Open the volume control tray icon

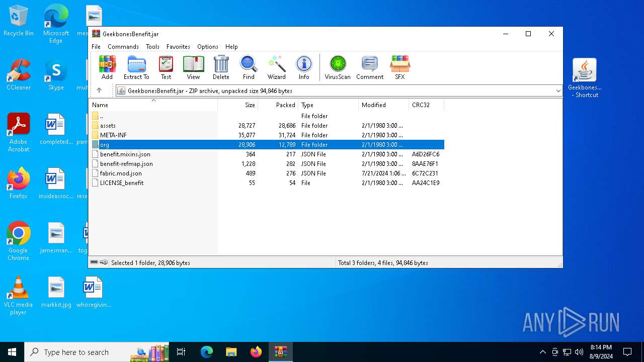(x=579, y=352)
